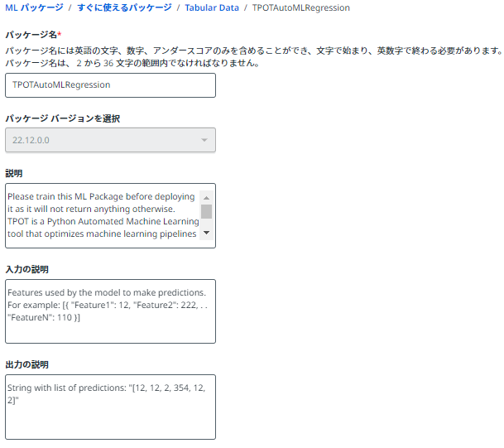Click the description scrollbar up arrow
This screenshot has width=504, height=448.
pyautogui.click(x=206, y=198)
